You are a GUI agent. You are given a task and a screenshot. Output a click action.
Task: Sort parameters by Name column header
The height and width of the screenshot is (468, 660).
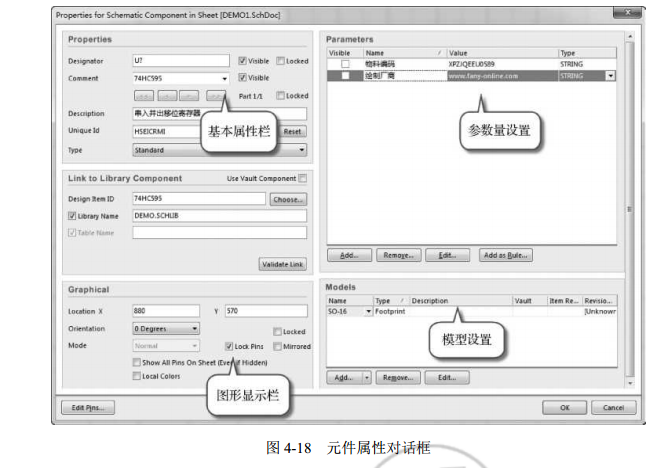point(404,53)
